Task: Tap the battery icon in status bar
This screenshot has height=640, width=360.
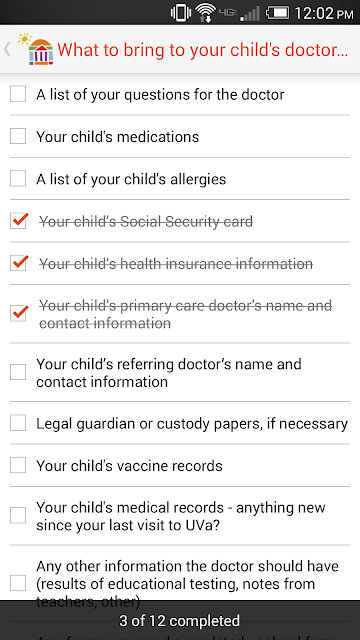Action: pos(277,13)
